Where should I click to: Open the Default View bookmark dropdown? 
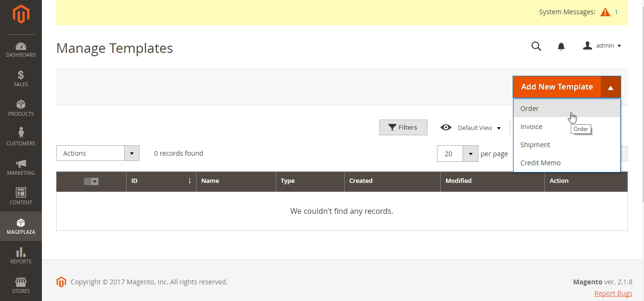tap(471, 128)
